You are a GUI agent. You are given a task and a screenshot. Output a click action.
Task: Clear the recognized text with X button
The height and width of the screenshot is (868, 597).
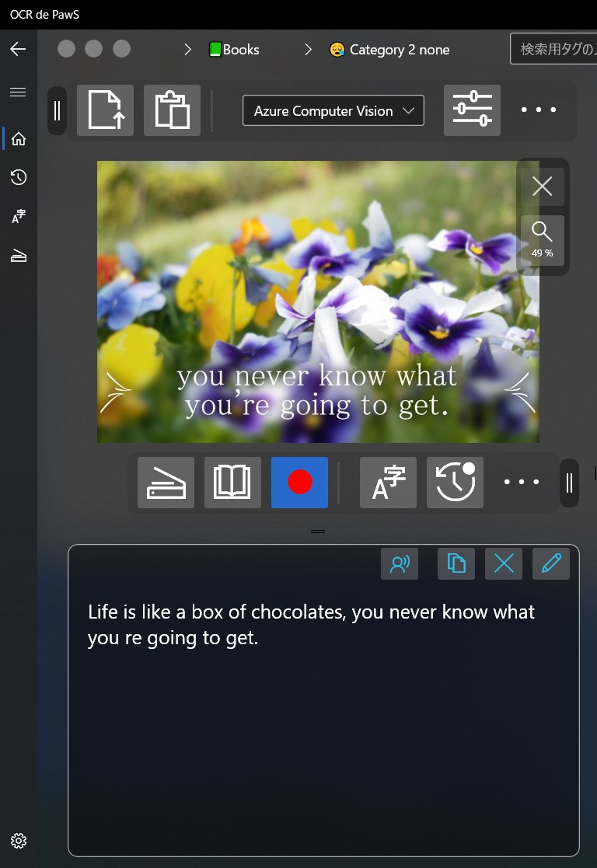pos(504,564)
